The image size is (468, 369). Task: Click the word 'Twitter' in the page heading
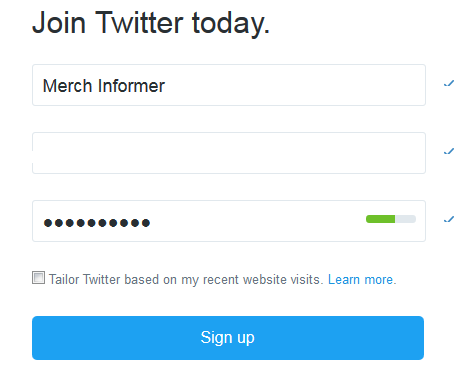pos(139,23)
